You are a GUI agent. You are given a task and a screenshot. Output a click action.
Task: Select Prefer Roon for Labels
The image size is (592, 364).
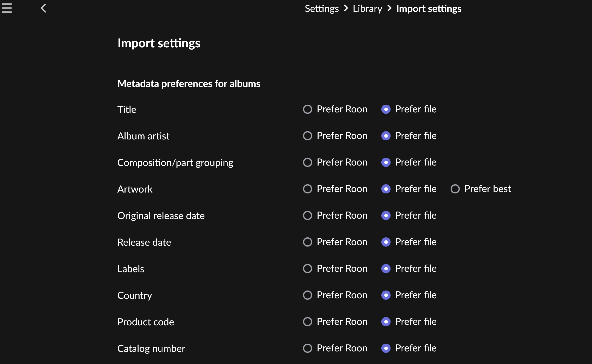point(307,269)
